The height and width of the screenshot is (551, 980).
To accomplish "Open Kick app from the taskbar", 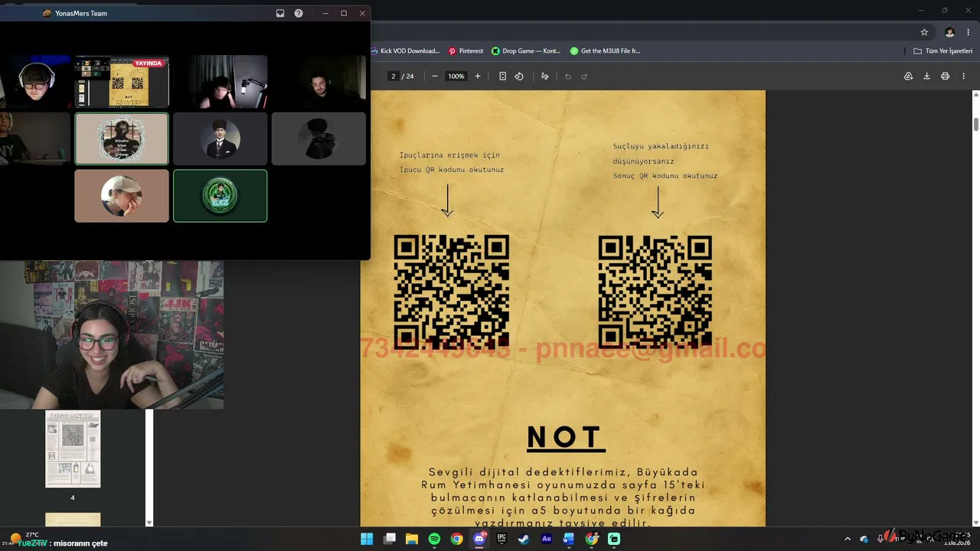I will pos(614,539).
